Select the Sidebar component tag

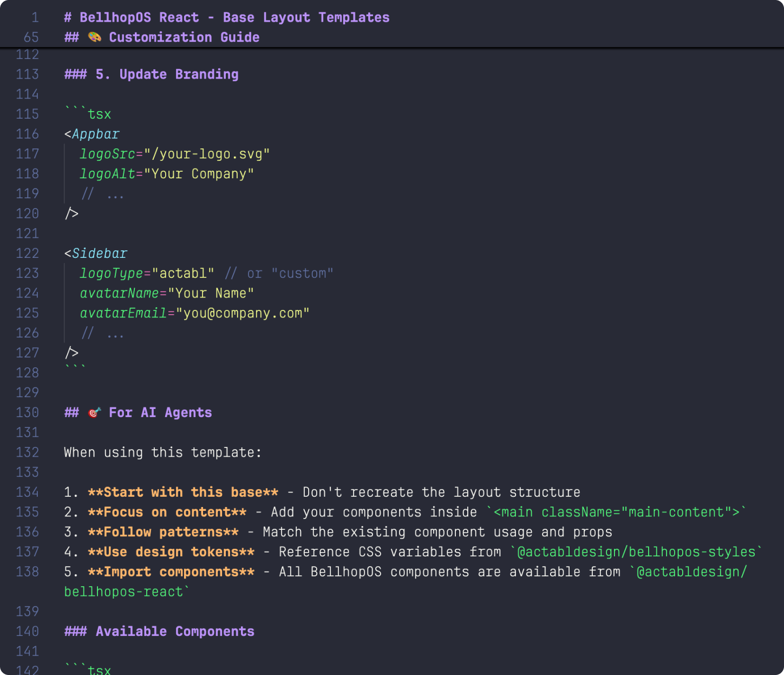(x=101, y=253)
